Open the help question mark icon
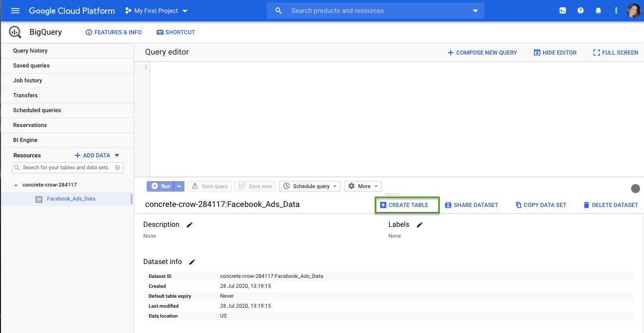The height and width of the screenshot is (333, 644). tap(581, 10)
